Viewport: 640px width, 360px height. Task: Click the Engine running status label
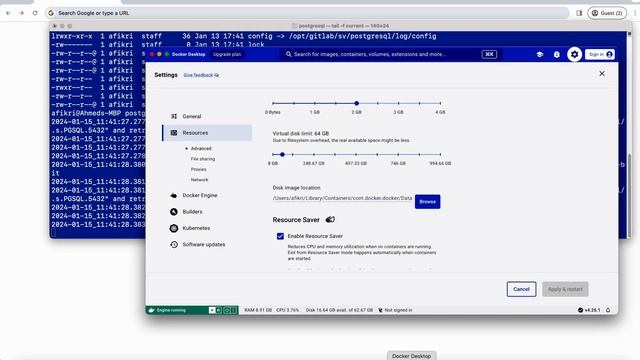[x=171, y=310]
